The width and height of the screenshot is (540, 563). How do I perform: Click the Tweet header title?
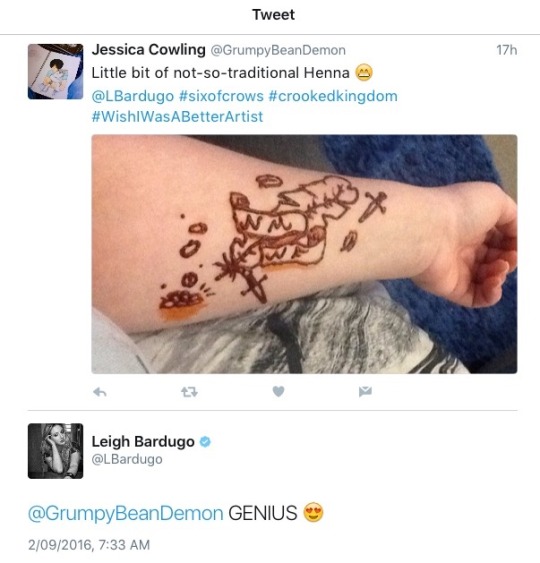273,15
